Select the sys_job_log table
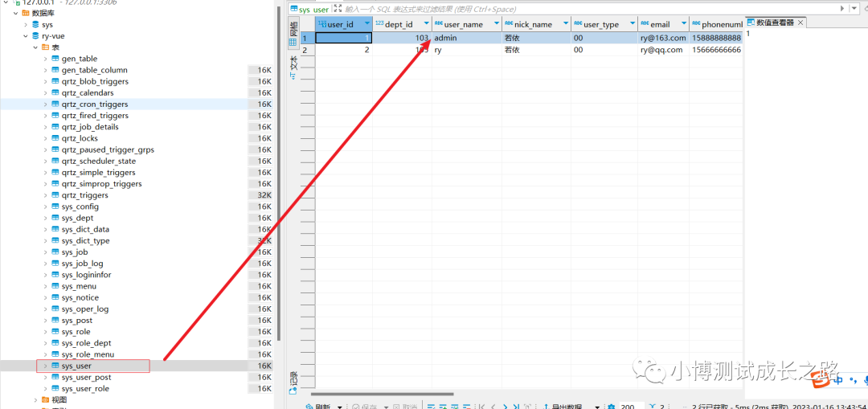868x409 pixels. [82, 264]
